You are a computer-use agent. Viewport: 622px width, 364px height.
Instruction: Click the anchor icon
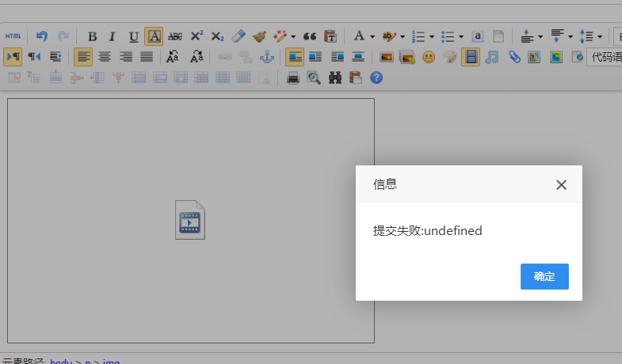click(267, 57)
